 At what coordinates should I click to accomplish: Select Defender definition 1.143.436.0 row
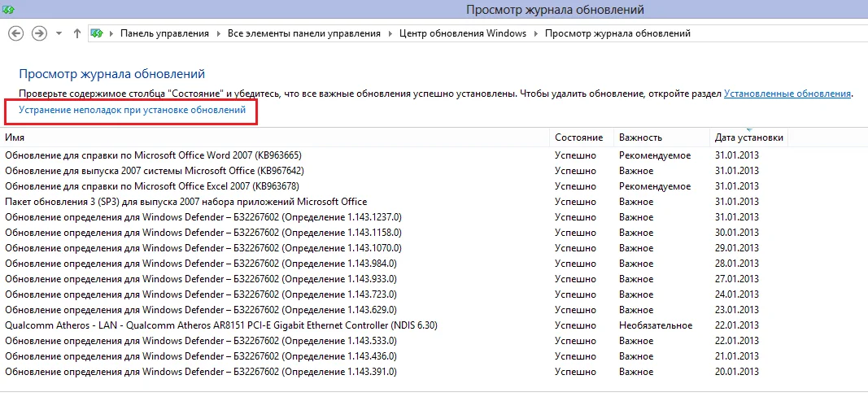point(395,356)
